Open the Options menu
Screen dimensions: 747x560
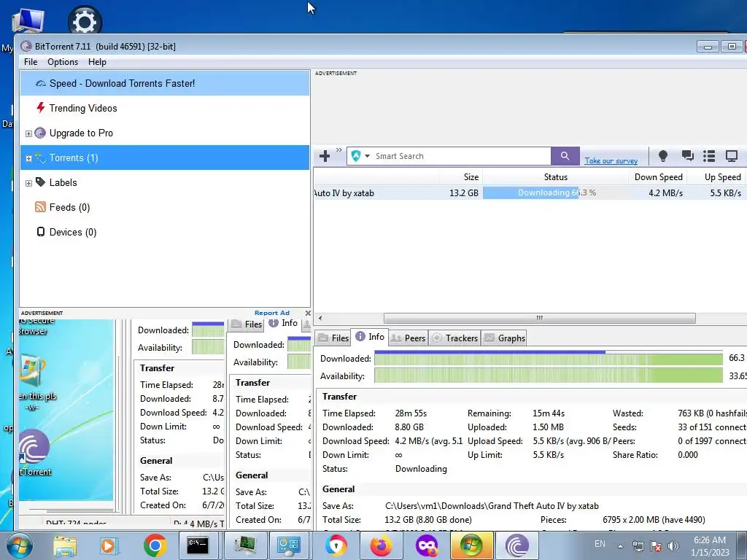[63, 62]
